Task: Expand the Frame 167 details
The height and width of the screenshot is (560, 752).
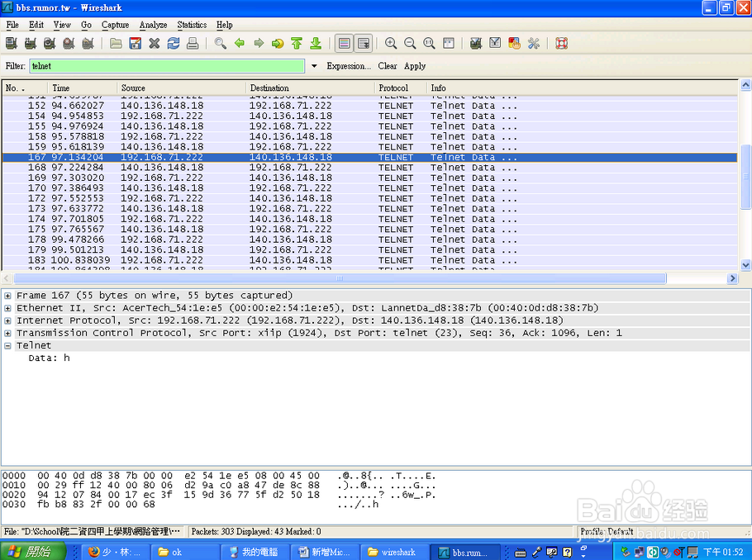Action: pyautogui.click(x=7, y=296)
